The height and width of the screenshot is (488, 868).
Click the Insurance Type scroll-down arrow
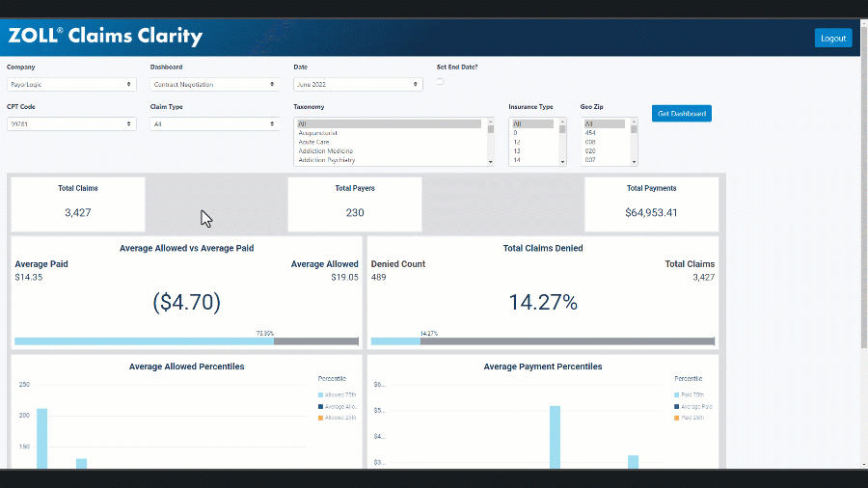click(x=562, y=162)
